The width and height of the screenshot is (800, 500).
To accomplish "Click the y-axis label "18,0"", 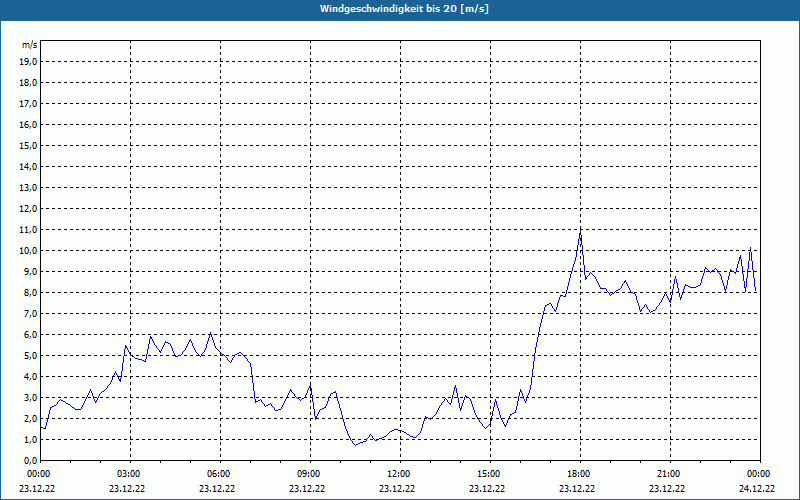I will coord(28,83).
